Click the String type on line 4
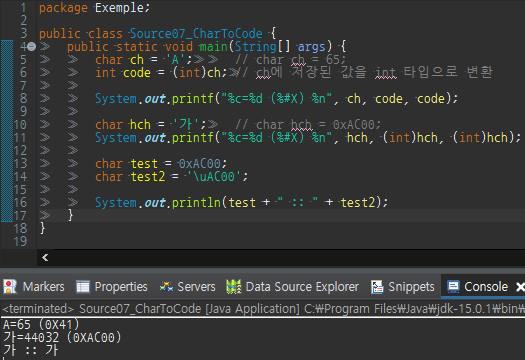The image size is (525, 360). 255,47
